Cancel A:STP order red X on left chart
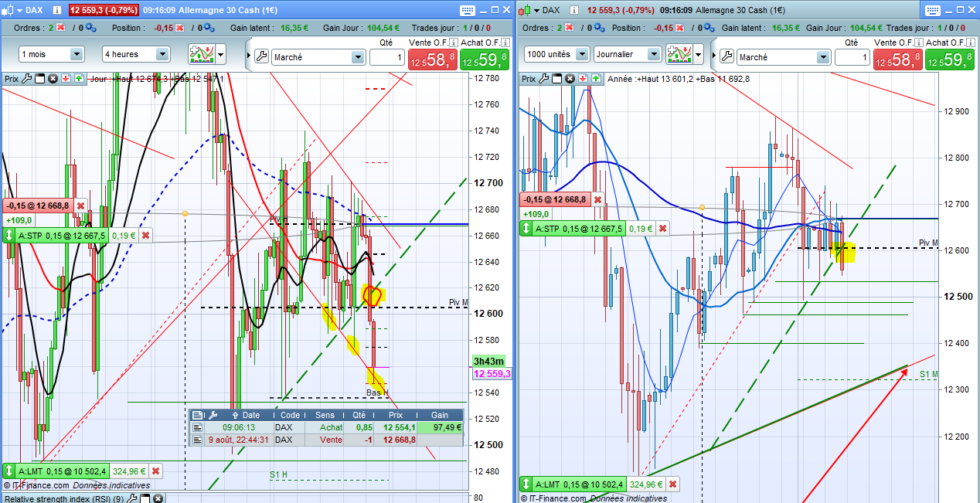 145,236
